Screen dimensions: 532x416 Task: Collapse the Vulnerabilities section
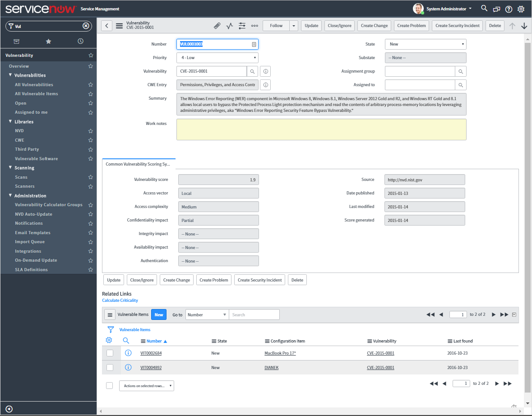click(x=10, y=75)
